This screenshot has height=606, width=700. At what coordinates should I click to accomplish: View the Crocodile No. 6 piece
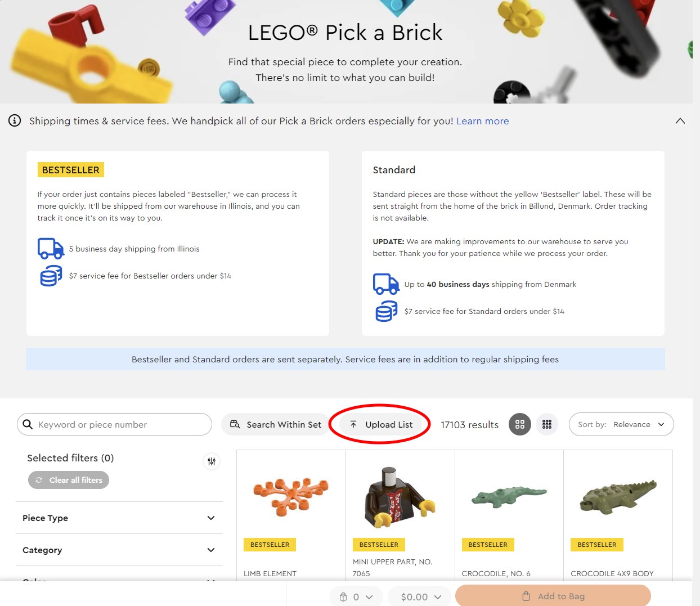point(509,496)
